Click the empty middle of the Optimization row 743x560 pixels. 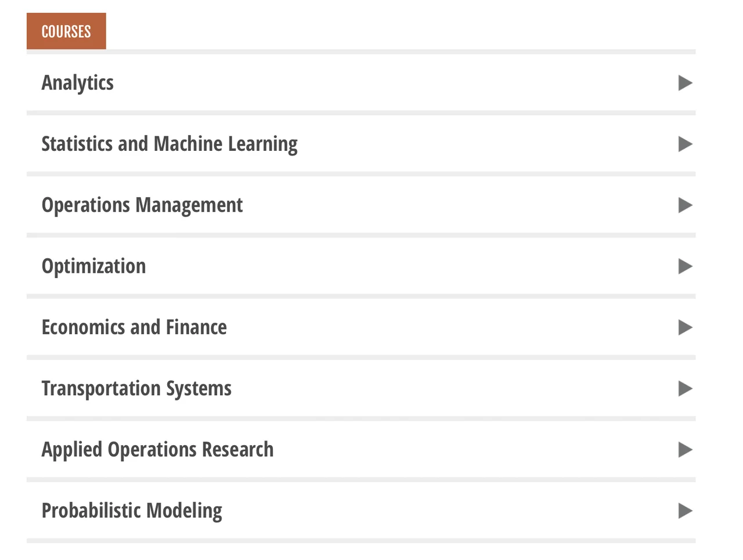[406, 266]
